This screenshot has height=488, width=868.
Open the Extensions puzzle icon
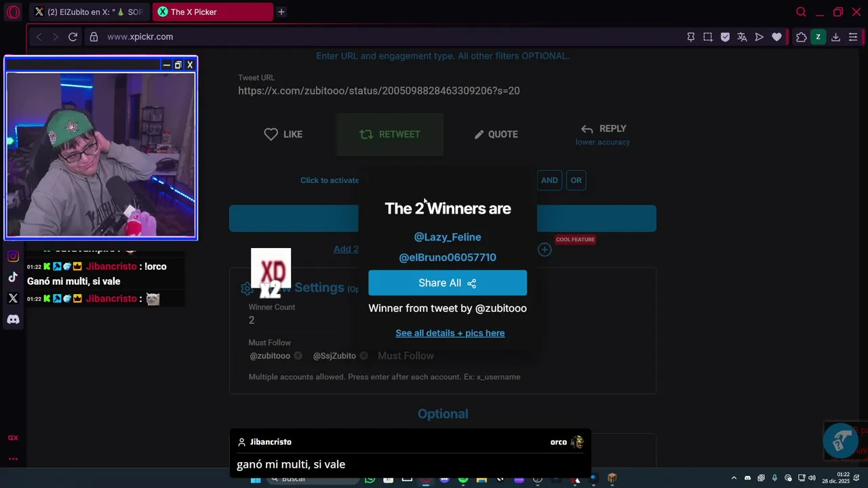point(802,37)
